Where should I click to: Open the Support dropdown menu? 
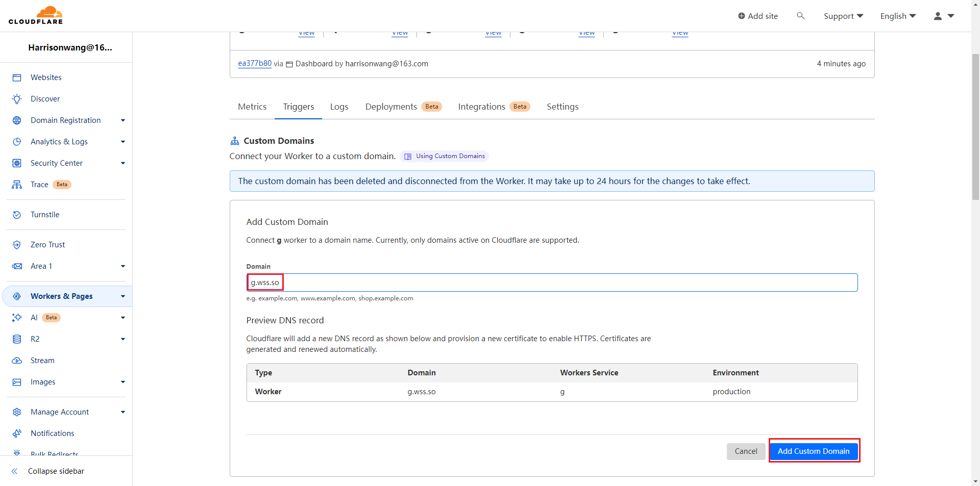click(x=843, y=16)
